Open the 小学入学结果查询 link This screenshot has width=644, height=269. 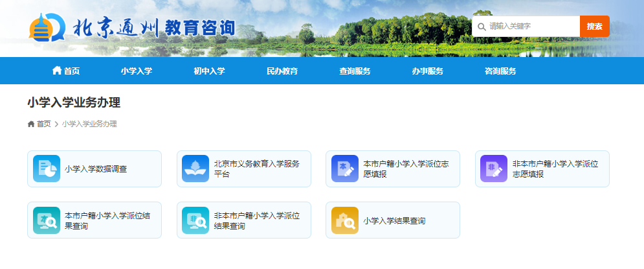pyautogui.click(x=394, y=220)
